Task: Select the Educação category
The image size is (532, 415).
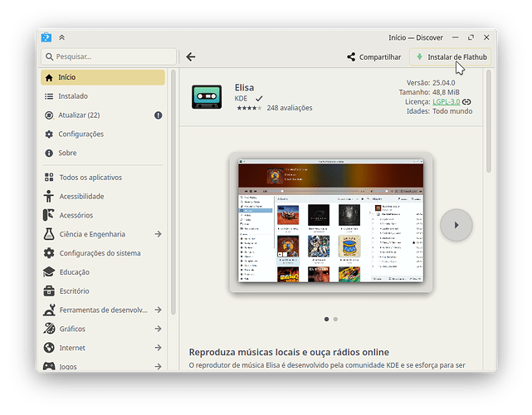Action: [103, 272]
